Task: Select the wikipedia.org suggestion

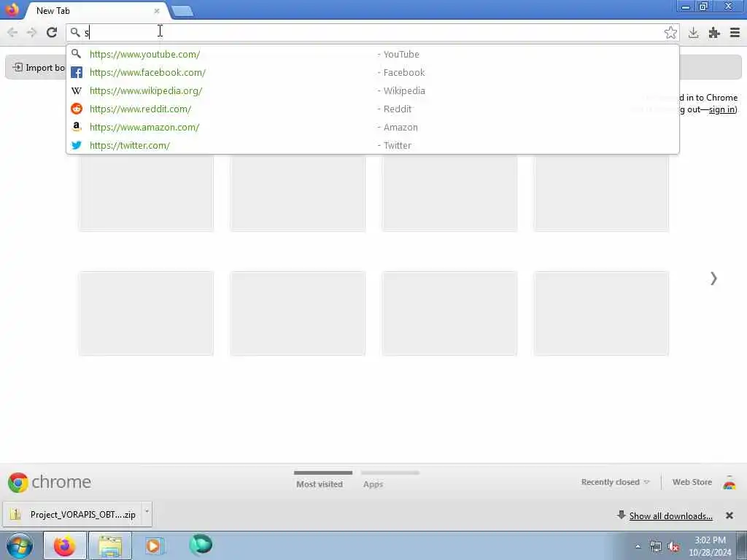Action: pos(373,90)
